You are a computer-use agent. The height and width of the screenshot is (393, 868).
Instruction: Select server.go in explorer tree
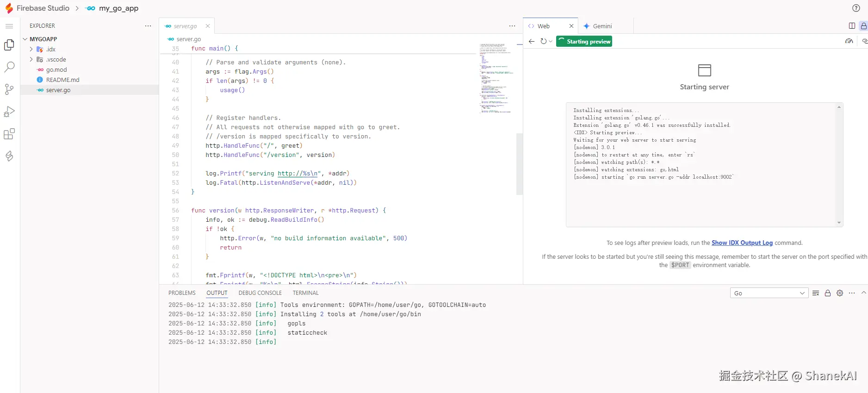pos(89,90)
